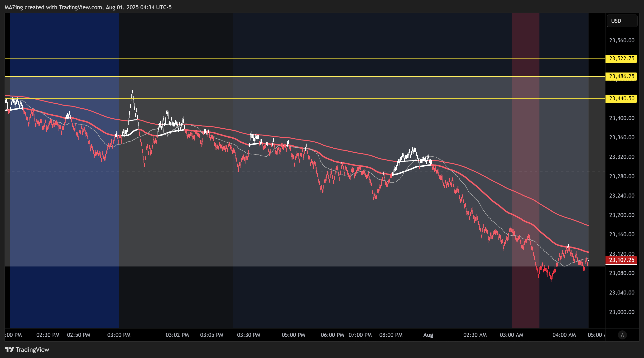Click the TradingView logo
644x358 pixels.
(x=27, y=349)
